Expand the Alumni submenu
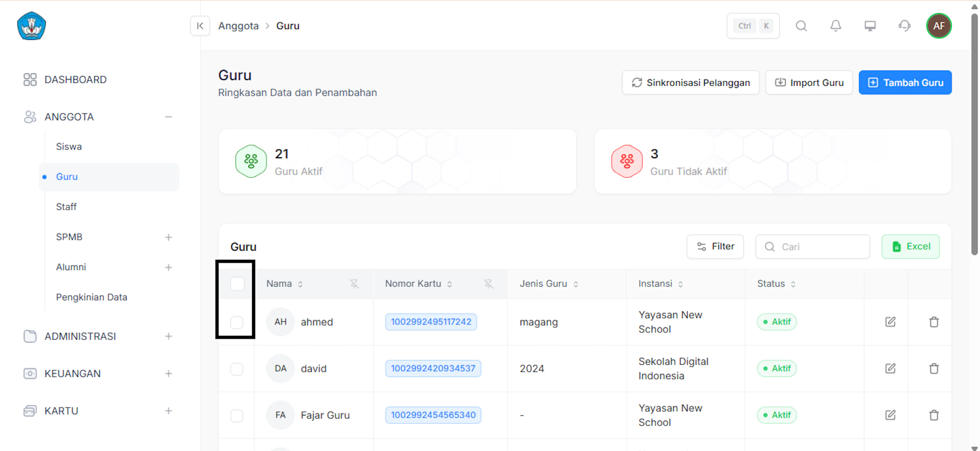 click(168, 267)
